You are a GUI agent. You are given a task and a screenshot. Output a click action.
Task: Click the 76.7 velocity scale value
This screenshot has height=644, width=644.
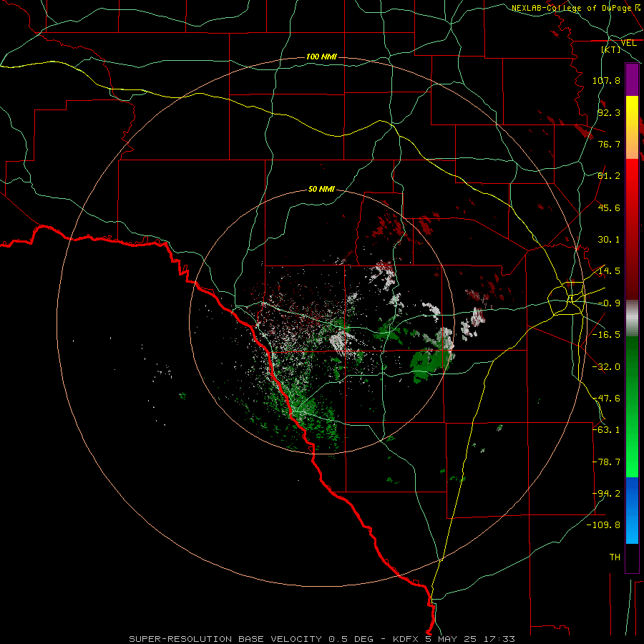pos(609,144)
